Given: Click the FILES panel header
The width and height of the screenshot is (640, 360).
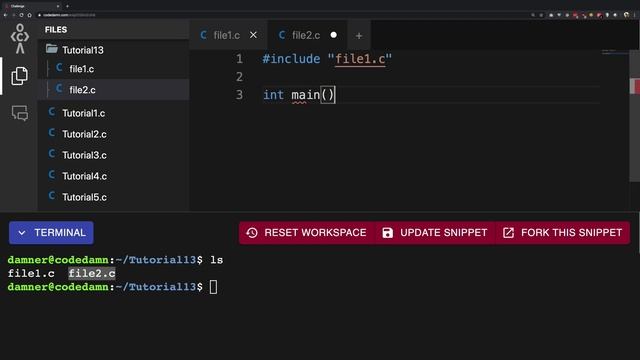Looking at the screenshot, I should [56, 30].
